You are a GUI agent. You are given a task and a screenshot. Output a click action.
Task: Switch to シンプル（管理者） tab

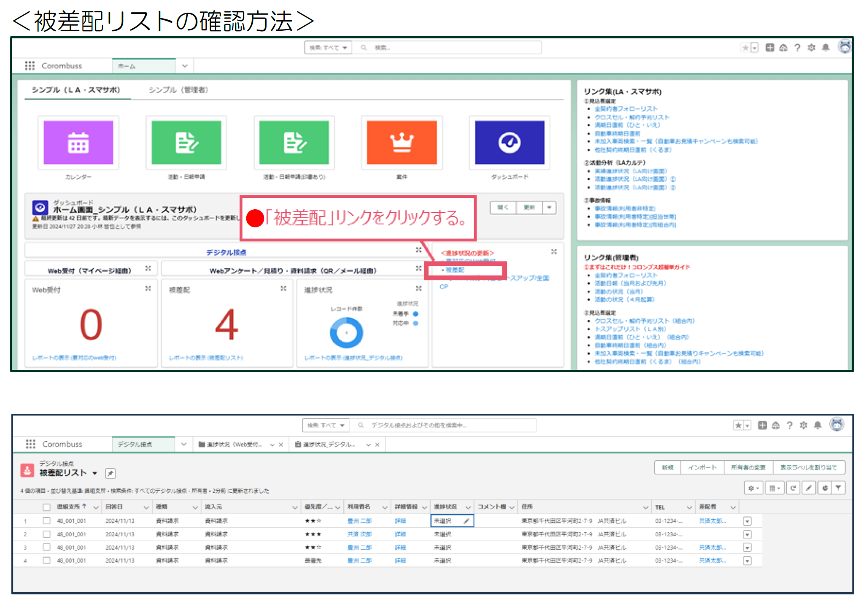click(178, 90)
